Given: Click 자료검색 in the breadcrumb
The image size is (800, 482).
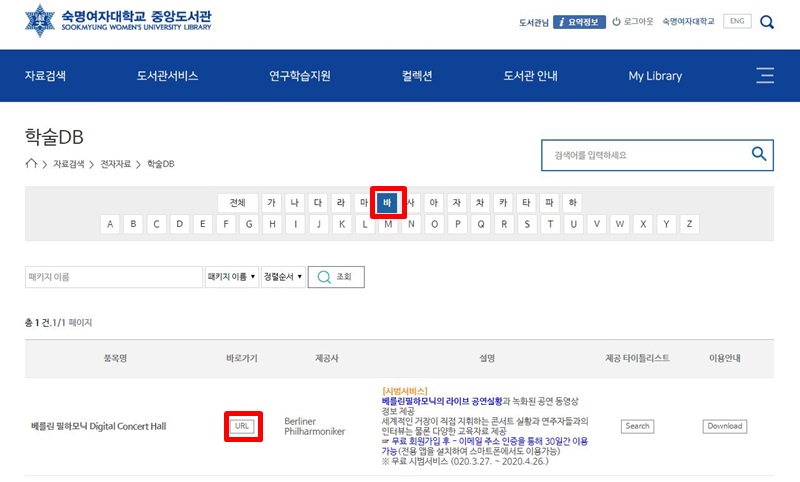Looking at the screenshot, I should [x=69, y=164].
